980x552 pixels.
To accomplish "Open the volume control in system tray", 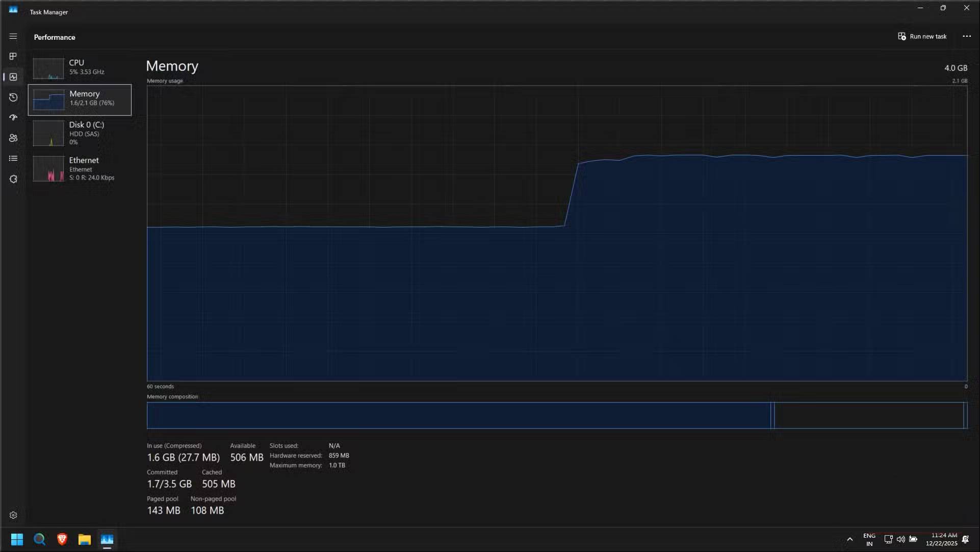I will pyautogui.click(x=900, y=539).
